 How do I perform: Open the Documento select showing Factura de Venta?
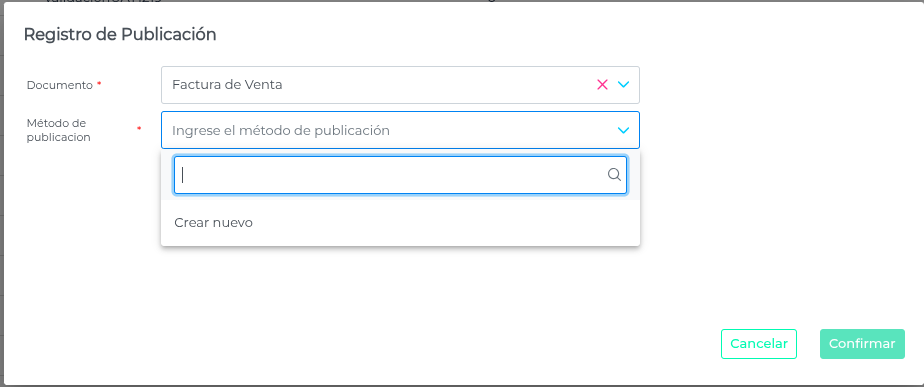pos(400,85)
